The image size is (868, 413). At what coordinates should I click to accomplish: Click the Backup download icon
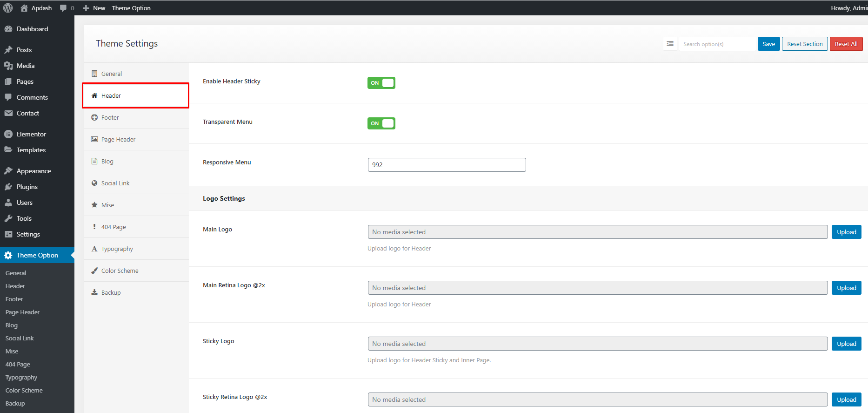coord(94,292)
